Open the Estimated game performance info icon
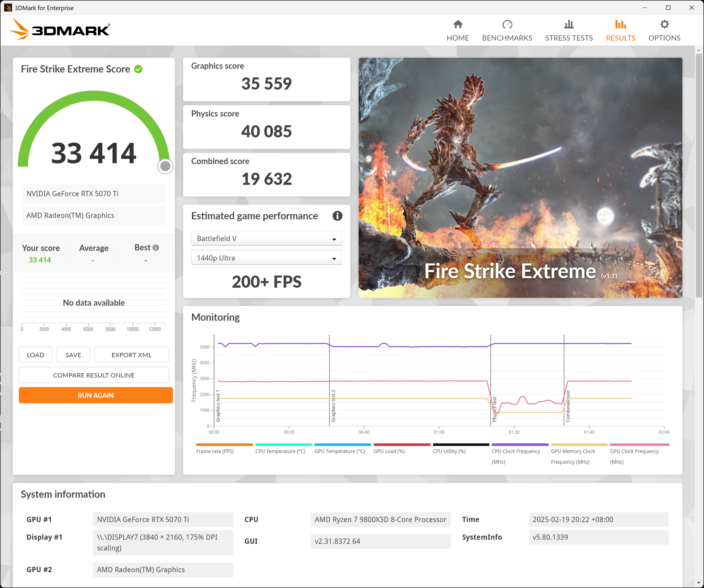 coord(338,216)
